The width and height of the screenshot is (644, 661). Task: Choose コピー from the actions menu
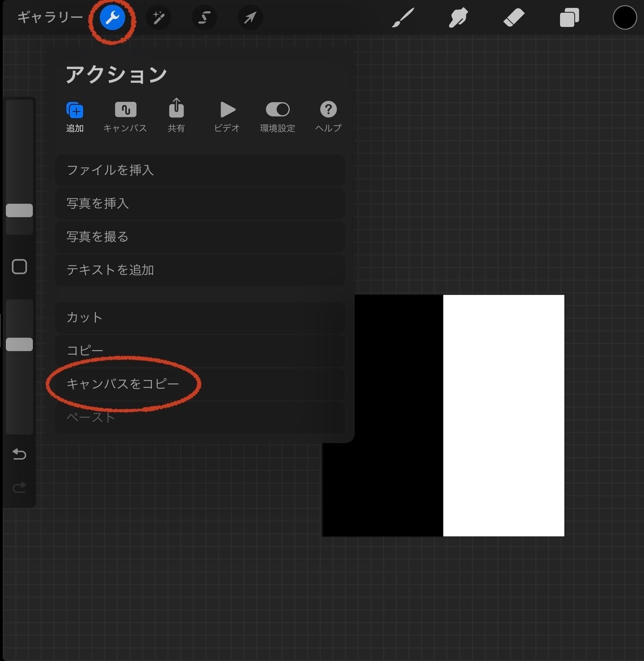coord(200,350)
